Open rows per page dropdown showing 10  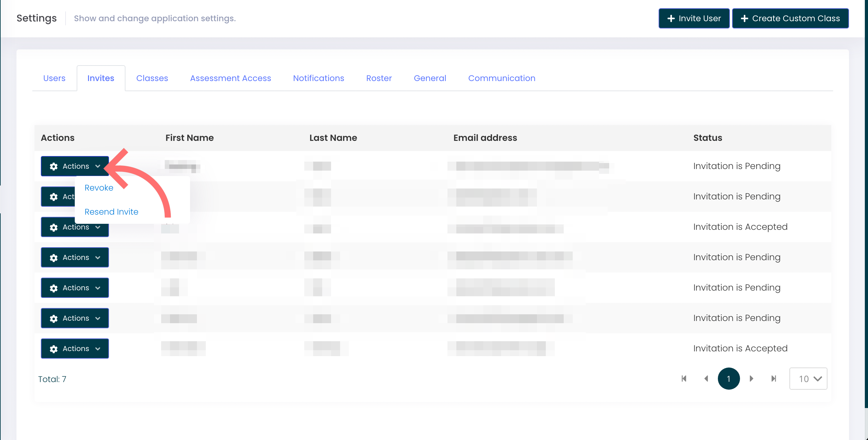(808, 378)
